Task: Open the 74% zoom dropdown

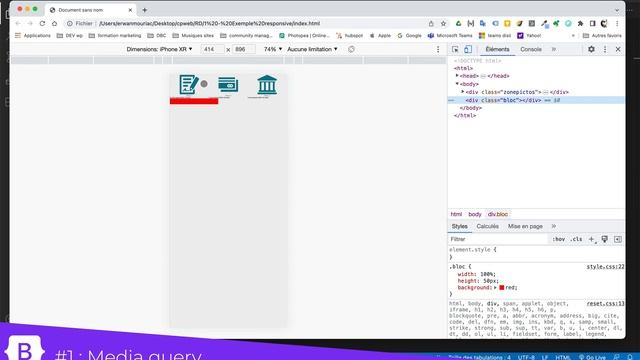Action: [x=273, y=49]
